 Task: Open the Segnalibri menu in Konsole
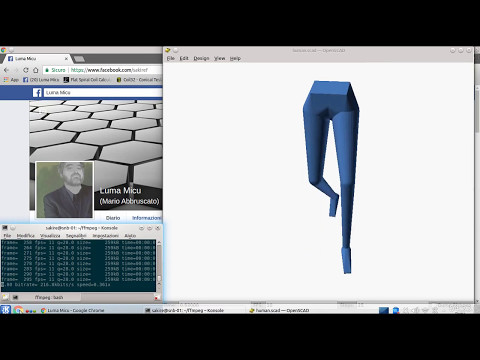click(76, 236)
